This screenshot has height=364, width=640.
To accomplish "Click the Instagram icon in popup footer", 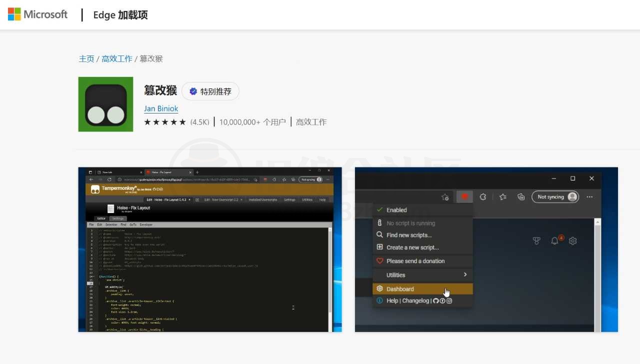I will (449, 300).
